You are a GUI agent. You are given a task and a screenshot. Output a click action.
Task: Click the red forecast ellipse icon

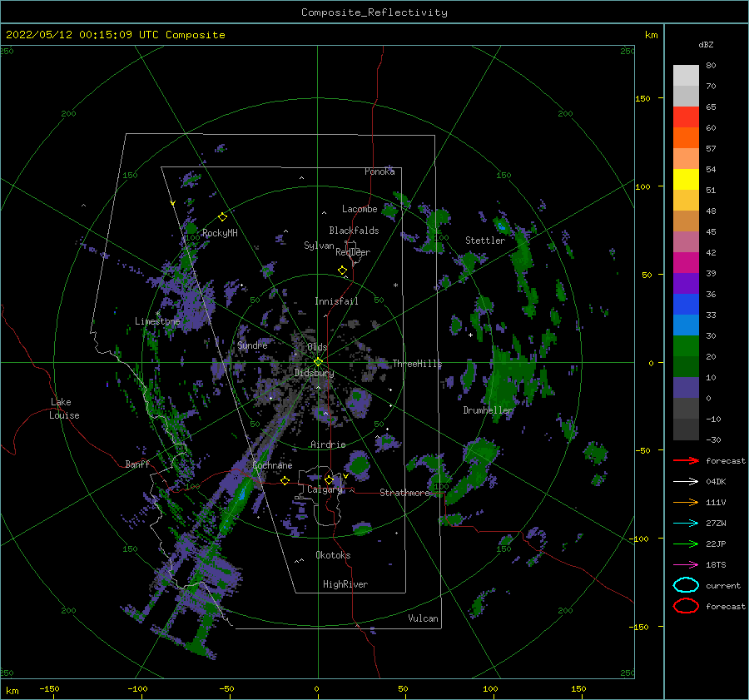686,606
